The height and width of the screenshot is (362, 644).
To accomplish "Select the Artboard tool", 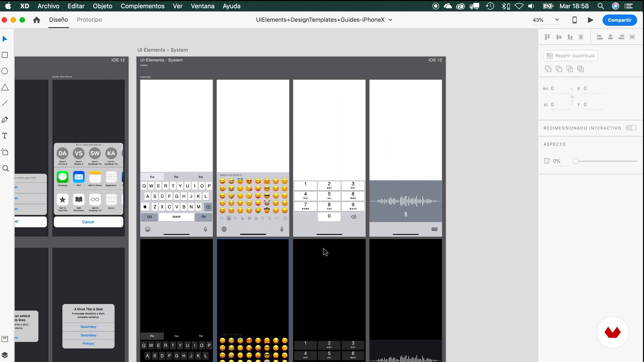I will [x=5, y=152].
